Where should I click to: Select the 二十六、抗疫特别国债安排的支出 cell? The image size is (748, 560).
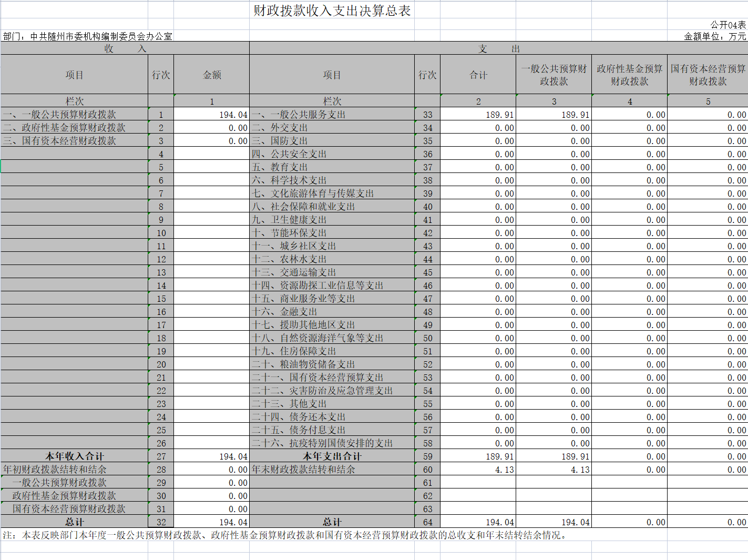(322, 443)
